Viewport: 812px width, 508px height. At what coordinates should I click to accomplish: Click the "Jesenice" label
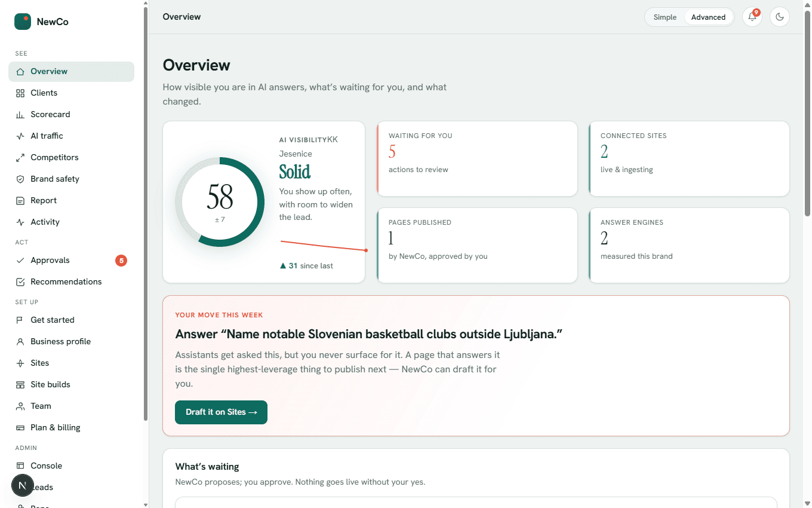(296, 154)
